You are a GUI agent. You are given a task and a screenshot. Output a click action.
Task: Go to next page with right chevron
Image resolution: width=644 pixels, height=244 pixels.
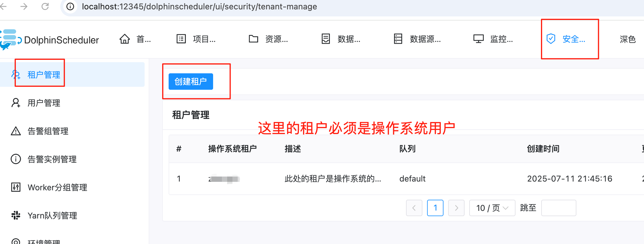coord(456,208)
